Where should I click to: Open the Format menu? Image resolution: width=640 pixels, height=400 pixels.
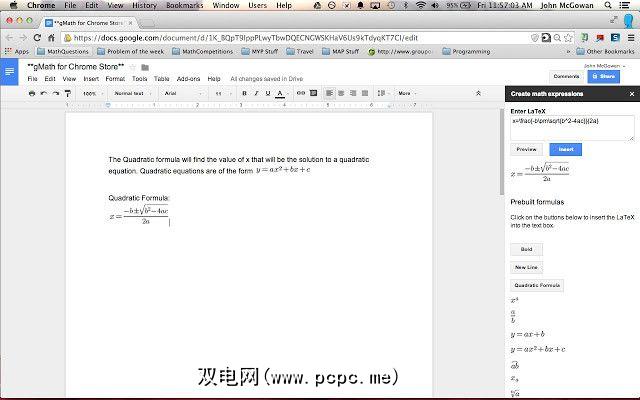click(x=115, y=79)
